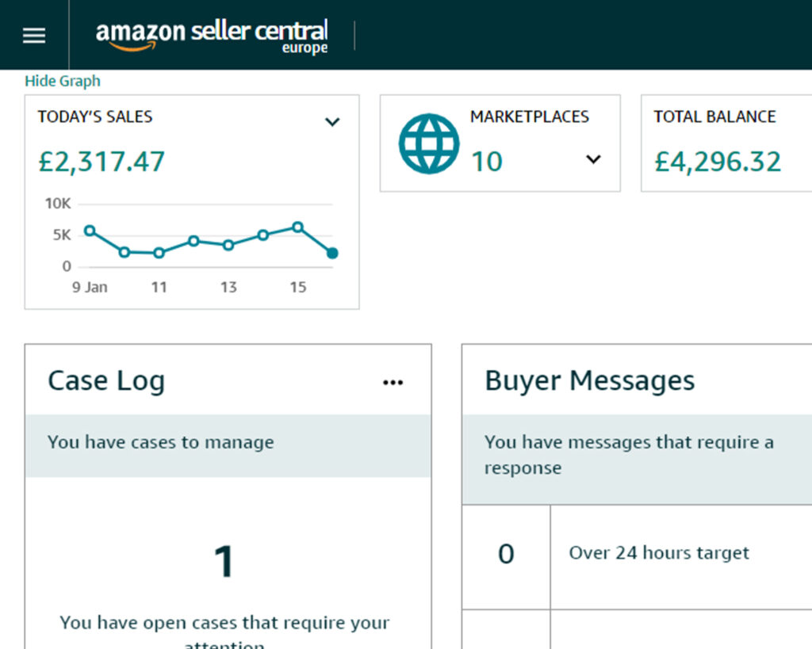Select the filled last data point on the chart
The width and height of the screenshot is (812, 649).
(x=332, y=253)
